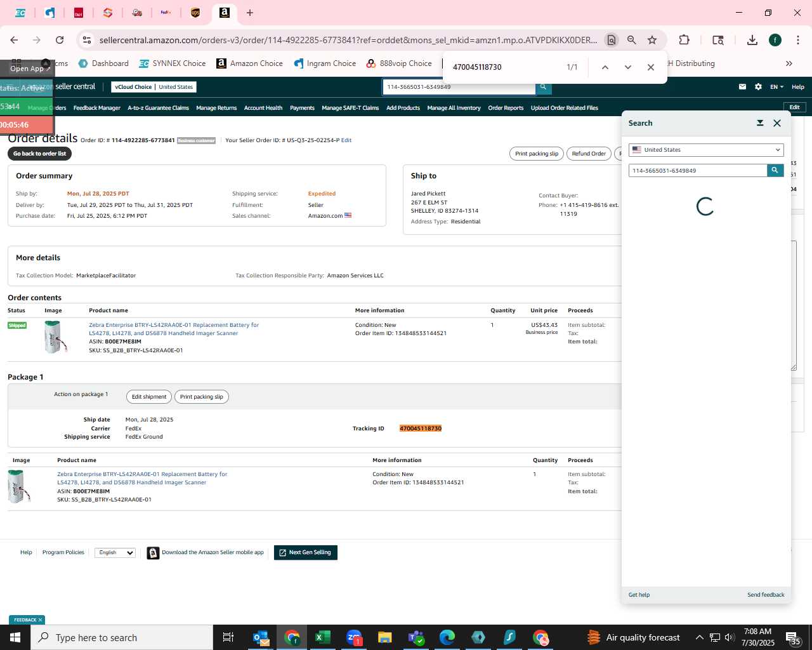Open Order Reports menu item
The width and height of the screenshot is (812, 650).
tap(506, 108)
